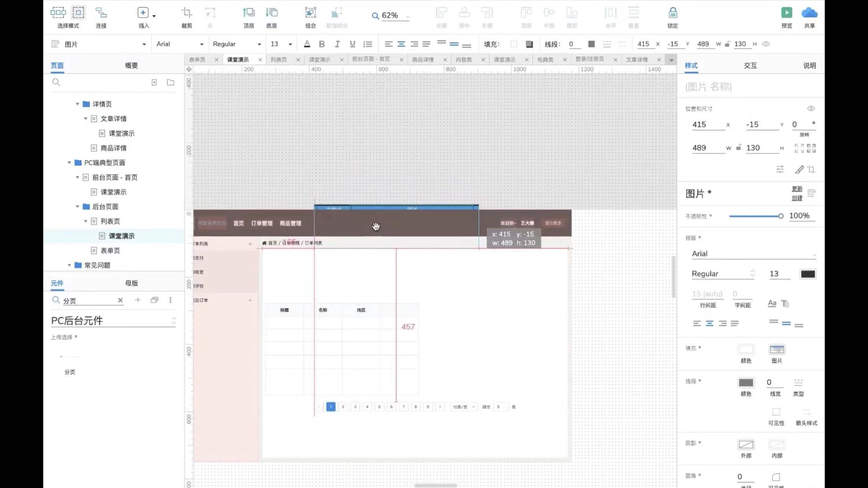868x488 pixels.
Task: Click the Connect (连接) tool icon
Action: click(101, 13)
